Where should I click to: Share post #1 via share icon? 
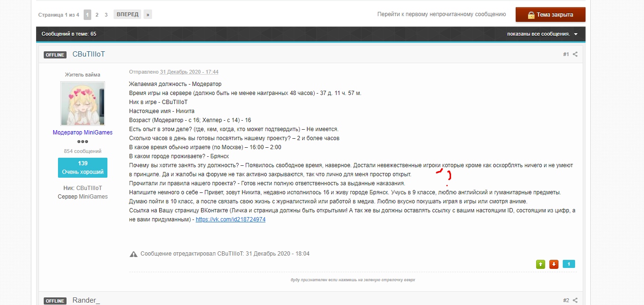pos(575,54)
